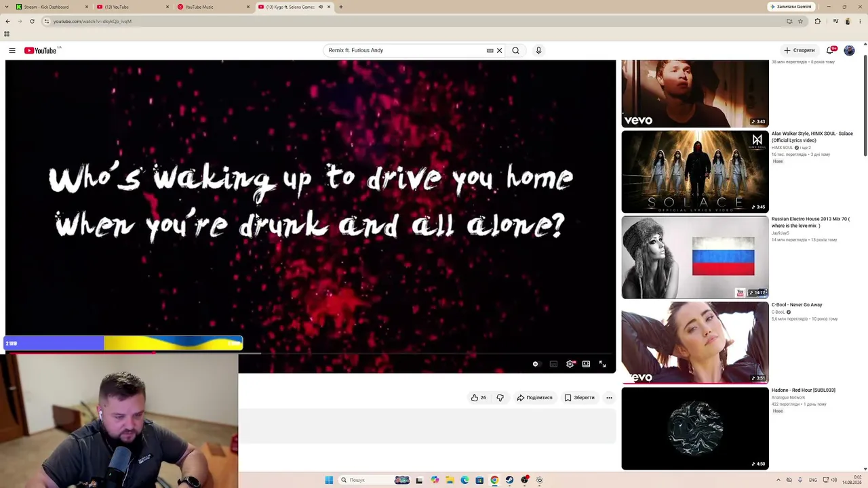Mute the Kygo tab via speaker icon
This screenshot has width=868, height=488.
pyautogui.click(x=321, y=7)
